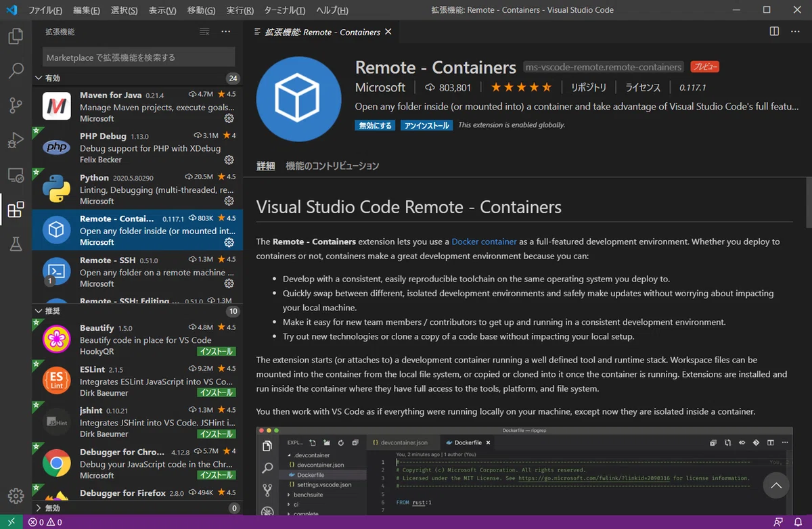Install Debugger for Chrome extension
This screenshot has height=529, width=812.
tap(216, 476)
